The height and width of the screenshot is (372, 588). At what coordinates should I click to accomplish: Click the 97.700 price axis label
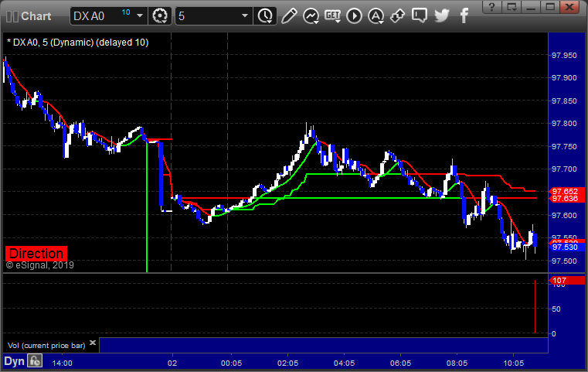[x=564, y=169]
